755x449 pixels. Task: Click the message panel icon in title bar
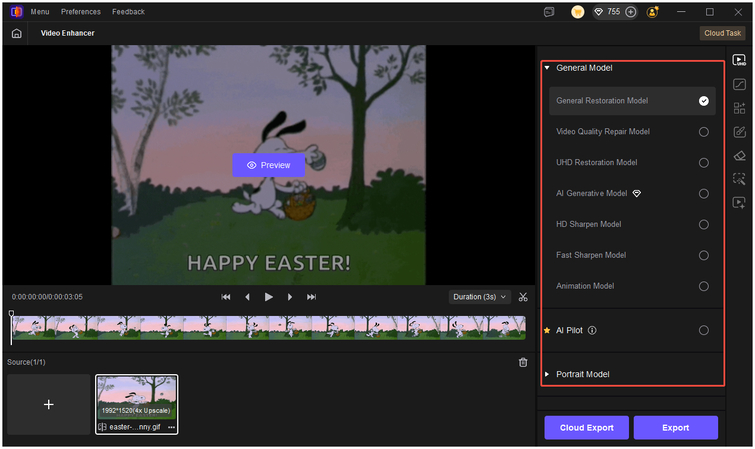pos(549,12)
